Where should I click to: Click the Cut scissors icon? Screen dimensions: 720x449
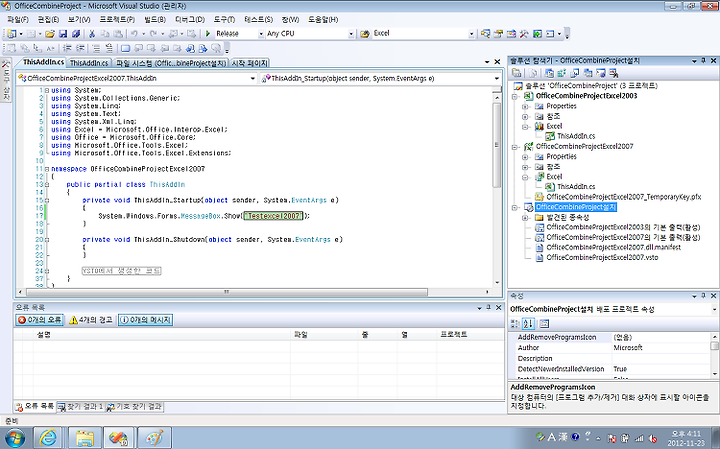[x=92, y=34]
